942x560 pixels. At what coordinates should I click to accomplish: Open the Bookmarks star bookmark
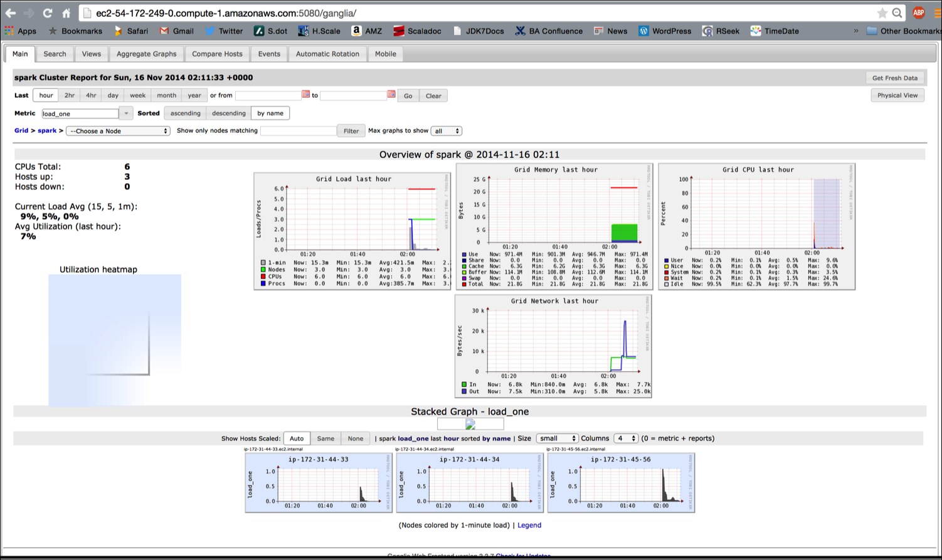(x=75, y=31)
